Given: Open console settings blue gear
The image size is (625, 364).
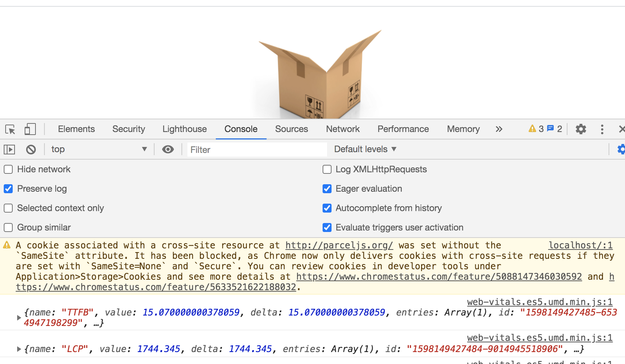Looking at the screenshot, I should click(x=621, y=149).
